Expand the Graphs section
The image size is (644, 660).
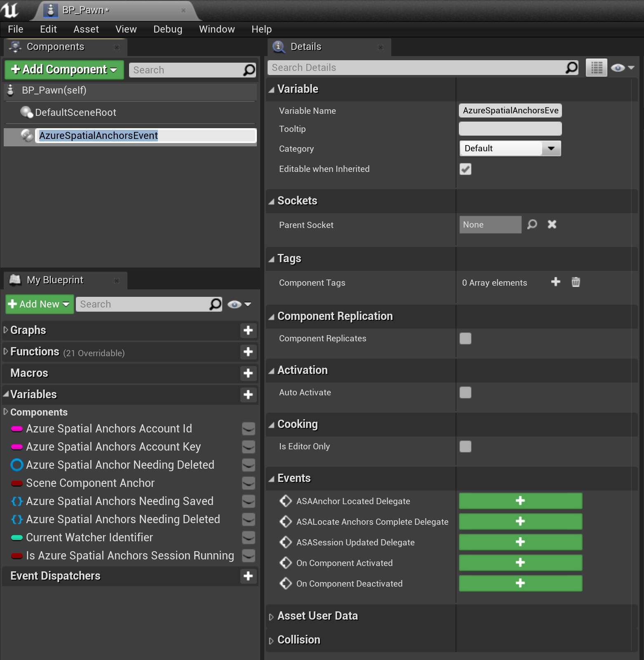[x=6, y=330]
